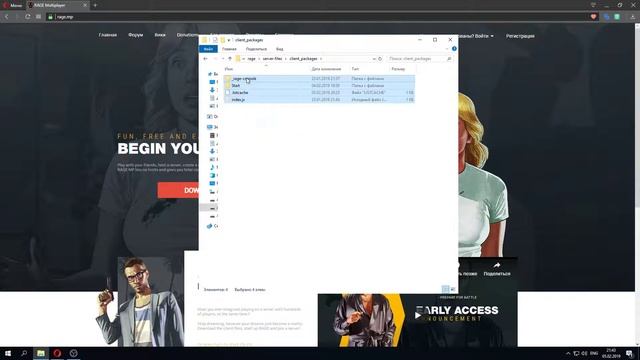Select the RAGE Multiplayer browser tab
The height and width of the screenshot is (360, 640).
coord(56,5)
